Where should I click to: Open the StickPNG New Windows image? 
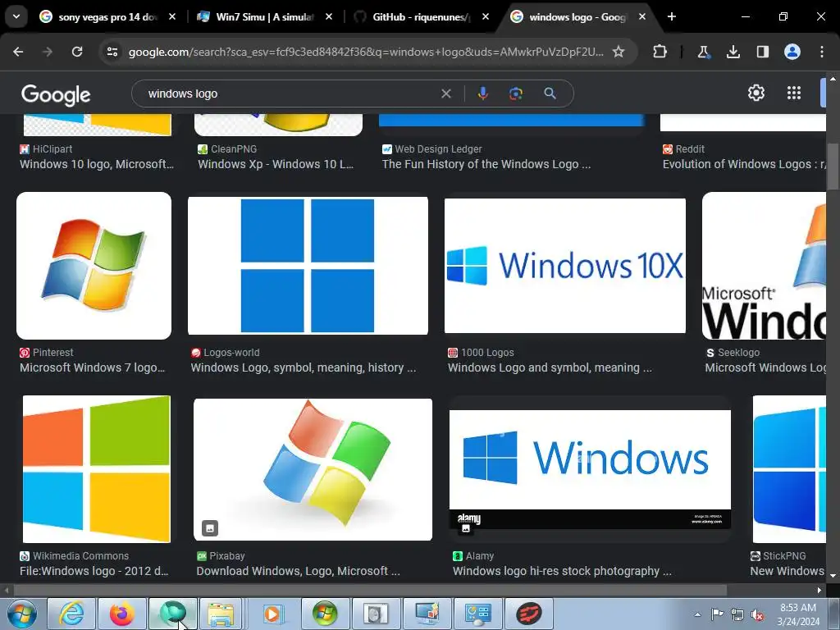tap(789, 469)
